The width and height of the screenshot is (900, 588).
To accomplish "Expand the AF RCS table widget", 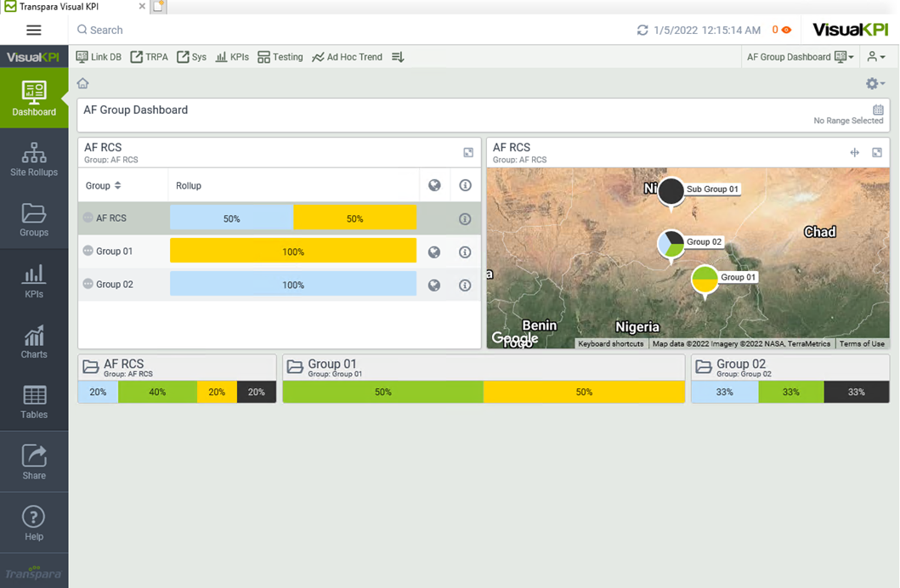I will (468, 153).
